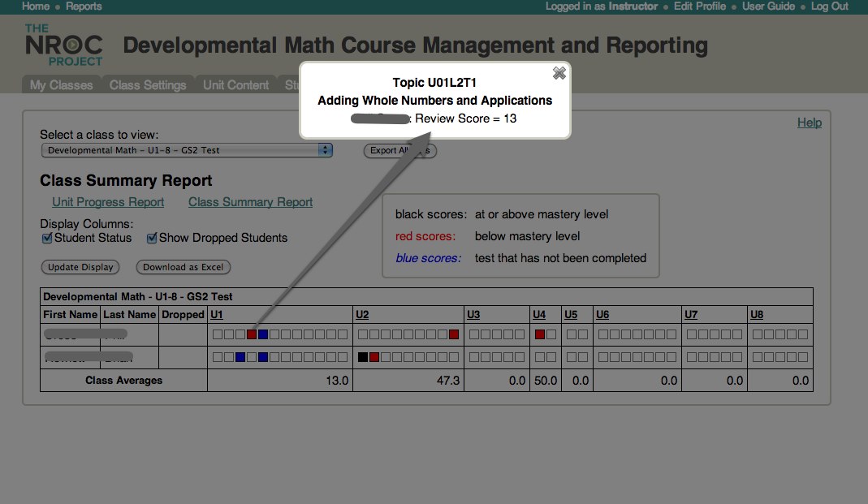Click the First Name column header
The image size is (868, 504).
(x=71, y=315)
